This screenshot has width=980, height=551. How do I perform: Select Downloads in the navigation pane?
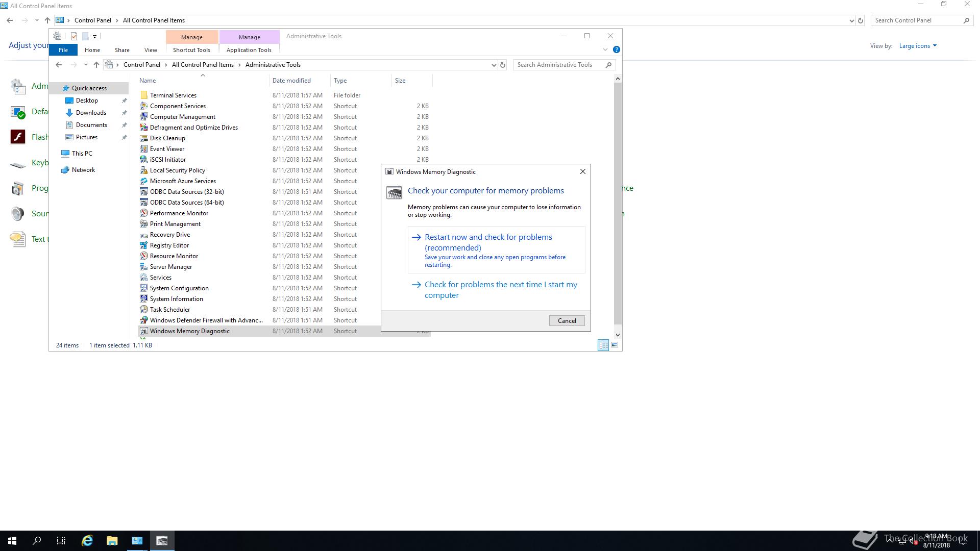click(91, 113)
